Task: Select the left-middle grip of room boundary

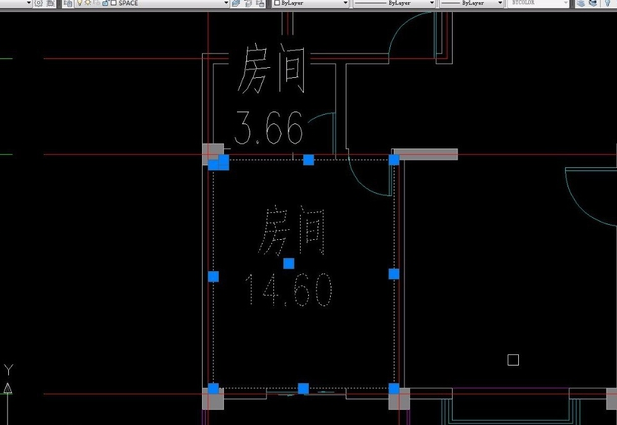Action: (213, 277)
